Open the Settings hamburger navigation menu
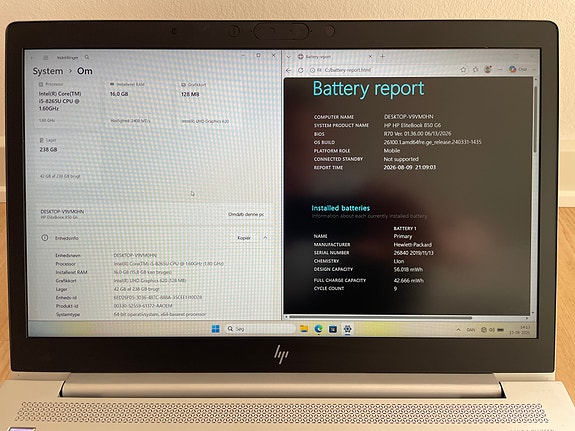This screenshot has width=575, height=431. tap(45, 58)
